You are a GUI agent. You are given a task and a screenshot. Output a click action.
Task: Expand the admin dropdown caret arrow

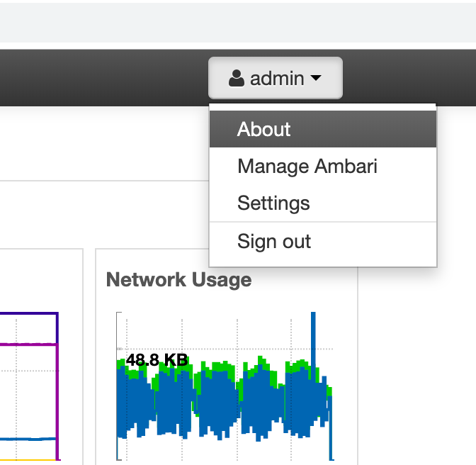point(316,79)
